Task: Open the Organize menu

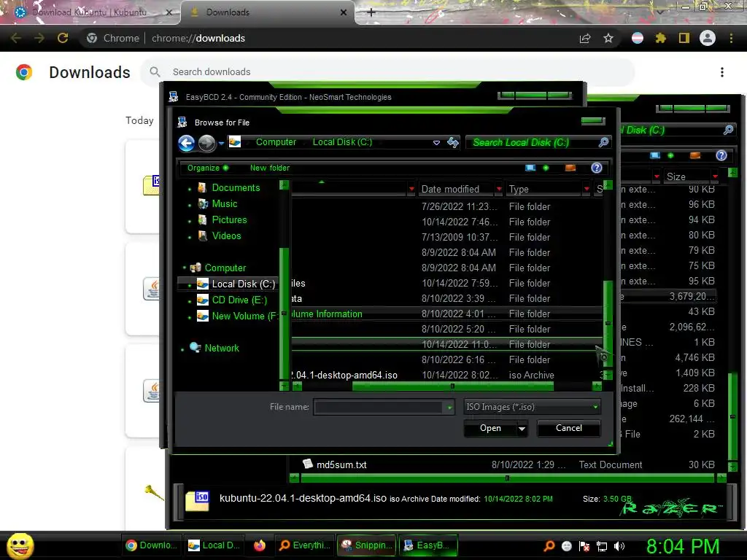Action: 208,168
